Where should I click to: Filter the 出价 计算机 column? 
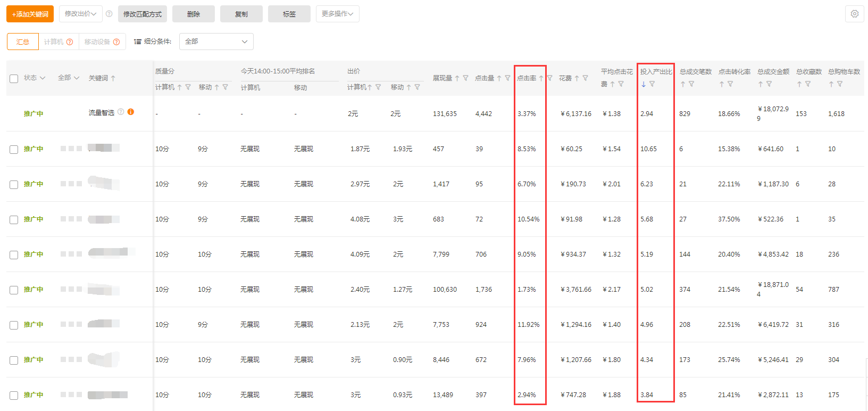(378, 87)
